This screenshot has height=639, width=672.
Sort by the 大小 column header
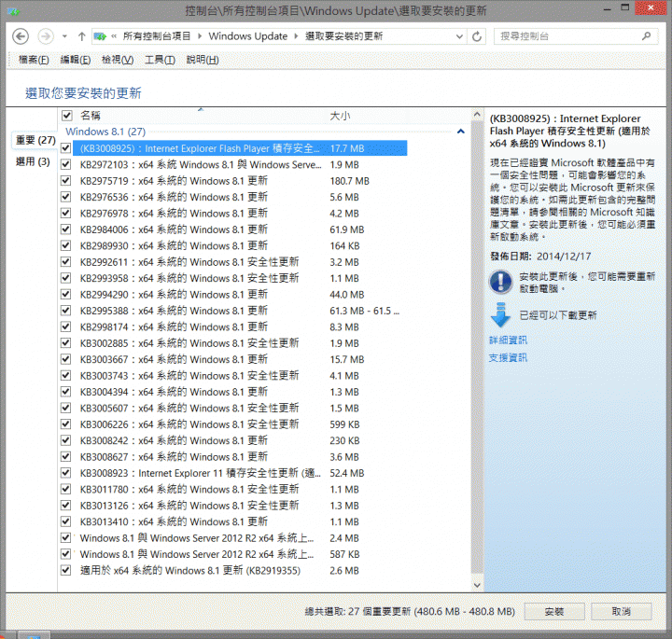[x=340, y=116]
